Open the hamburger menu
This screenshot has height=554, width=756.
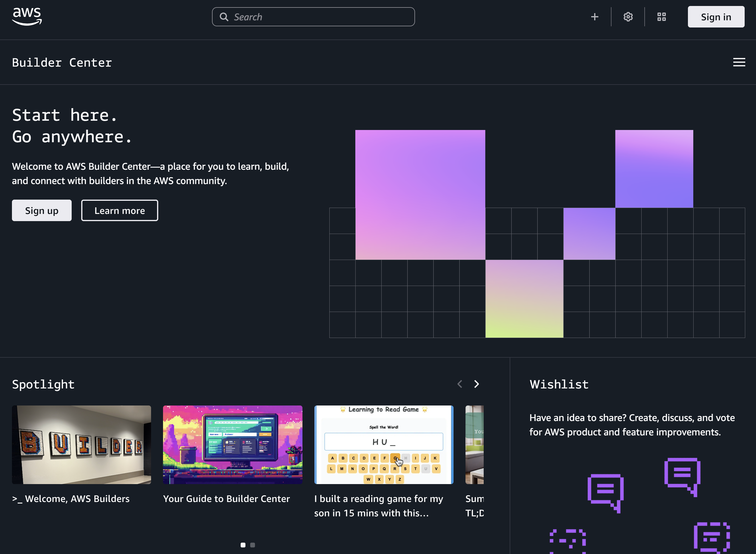739,62
